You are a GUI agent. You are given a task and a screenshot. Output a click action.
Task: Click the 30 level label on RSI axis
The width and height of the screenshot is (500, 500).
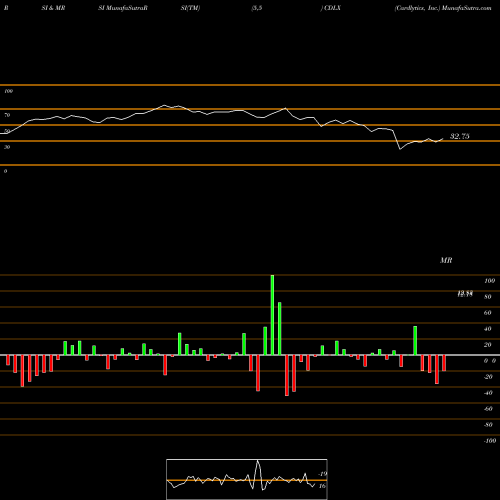[x=7, y=147]
